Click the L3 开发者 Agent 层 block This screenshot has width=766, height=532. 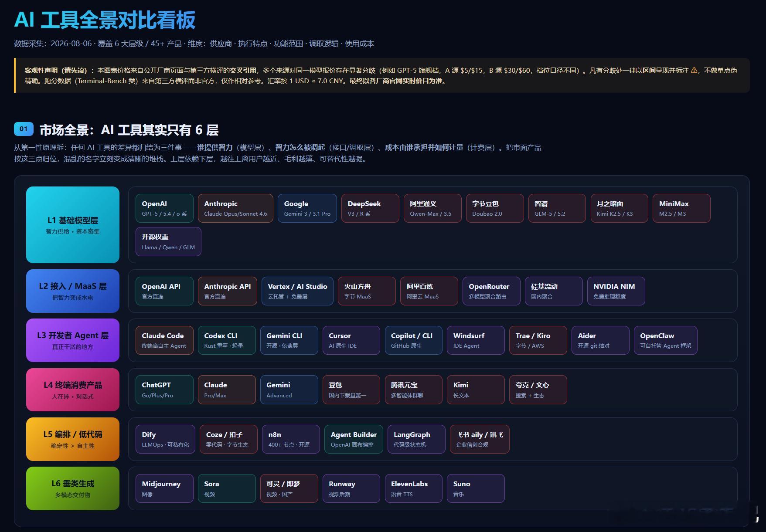[73, 340]
